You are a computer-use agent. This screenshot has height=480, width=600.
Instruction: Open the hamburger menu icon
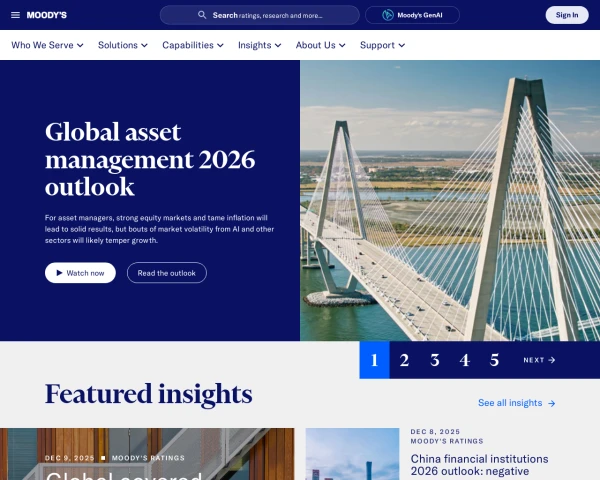click(x=15, y=15)
